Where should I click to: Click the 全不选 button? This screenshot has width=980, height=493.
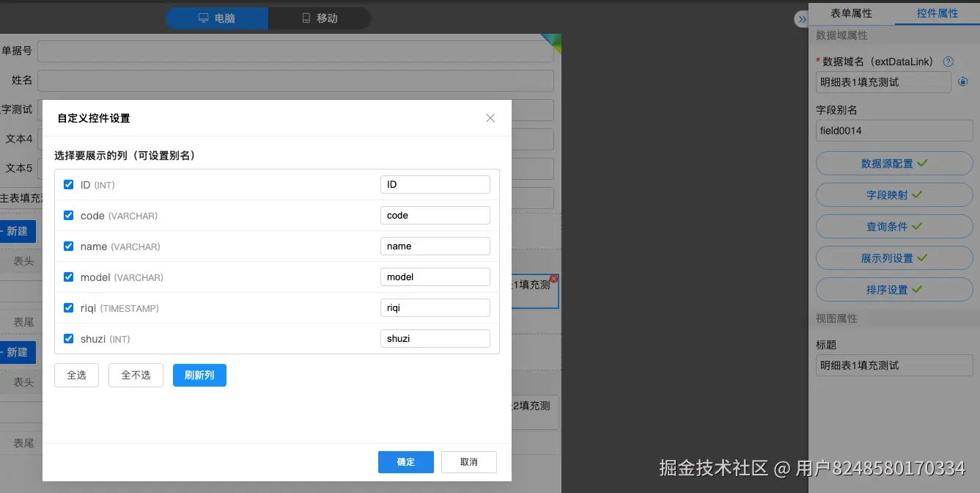point(136,375)
